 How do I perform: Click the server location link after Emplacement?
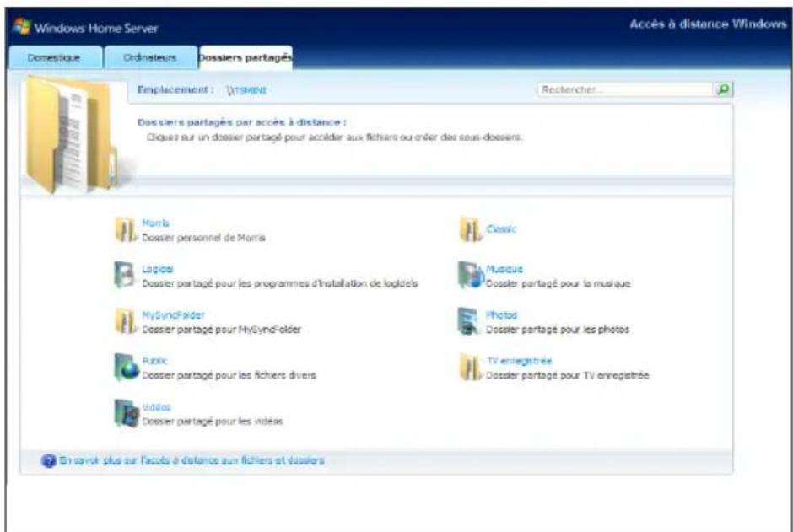tap(246, 90)
